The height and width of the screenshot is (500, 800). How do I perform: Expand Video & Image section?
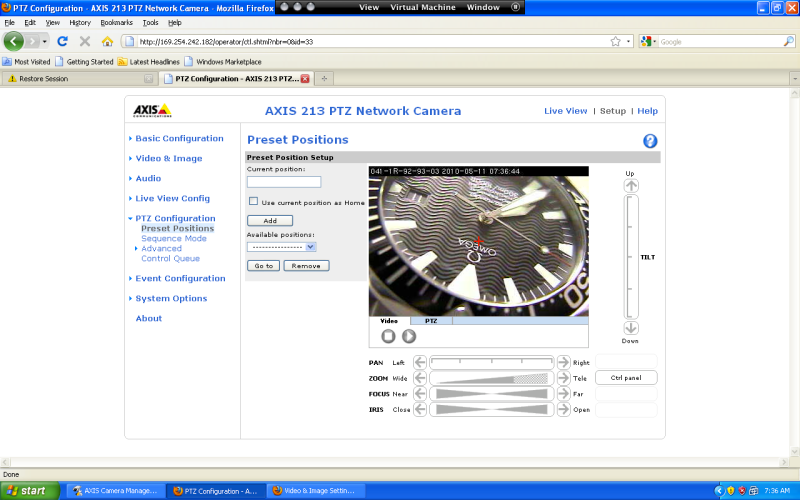coord(168,158)
